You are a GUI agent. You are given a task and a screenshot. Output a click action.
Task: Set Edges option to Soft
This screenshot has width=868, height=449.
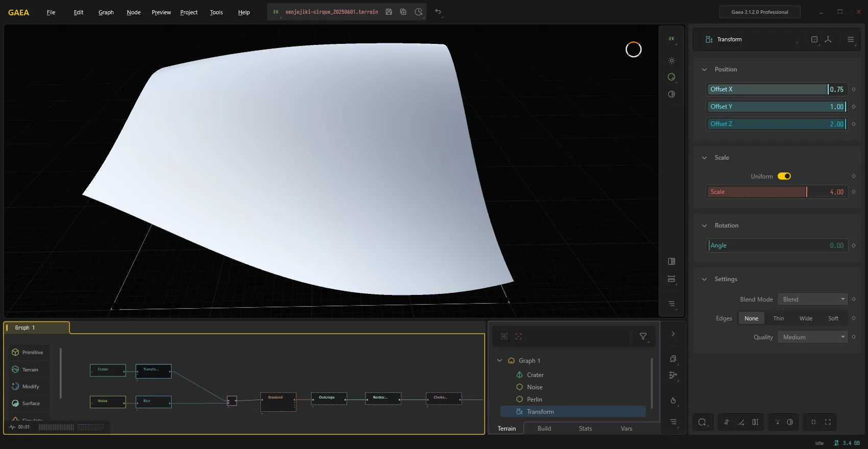[x=833, y=318]
